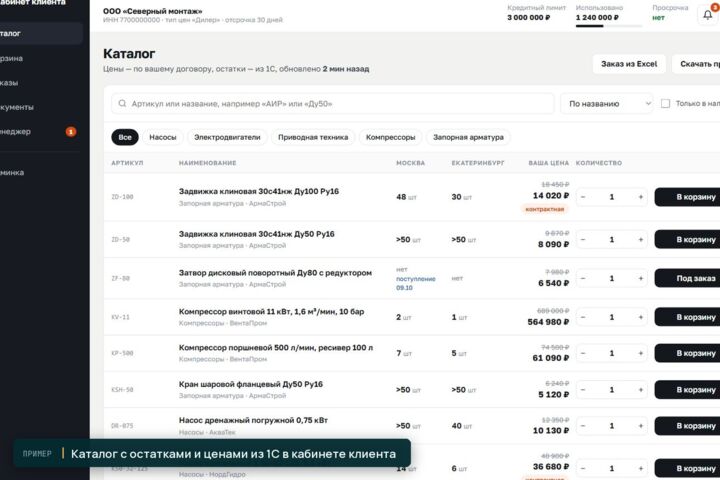Increase quantity for Кран шаровой row
Viewport: 720px width, 480px height.
[x=641, y=390]
